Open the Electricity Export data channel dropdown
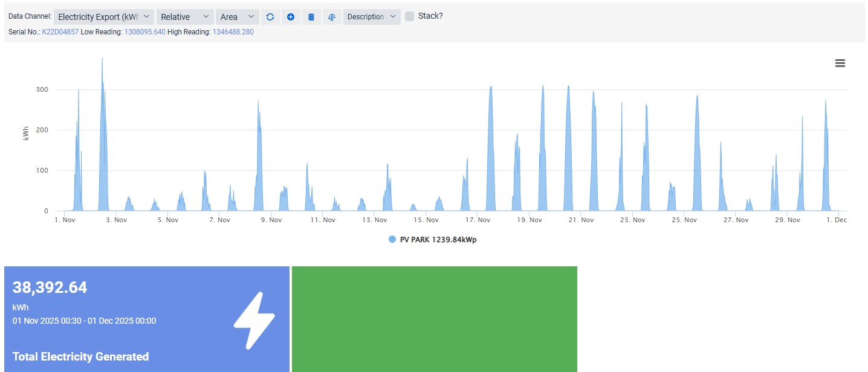Viewport: 868px width, 372px height. click(x=104, y=17)
